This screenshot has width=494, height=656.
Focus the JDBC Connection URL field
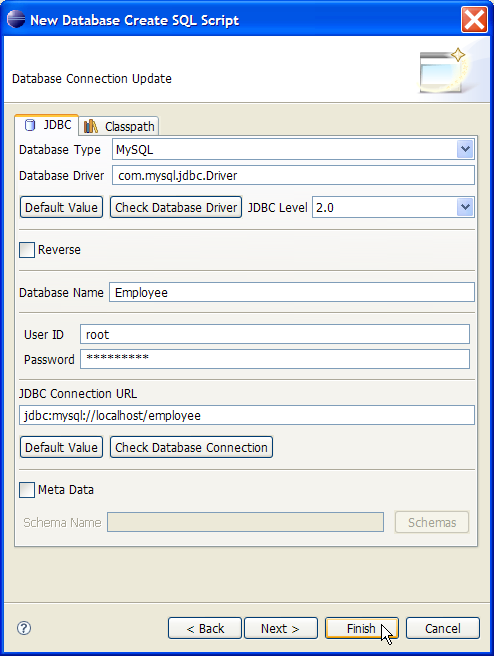247,415
